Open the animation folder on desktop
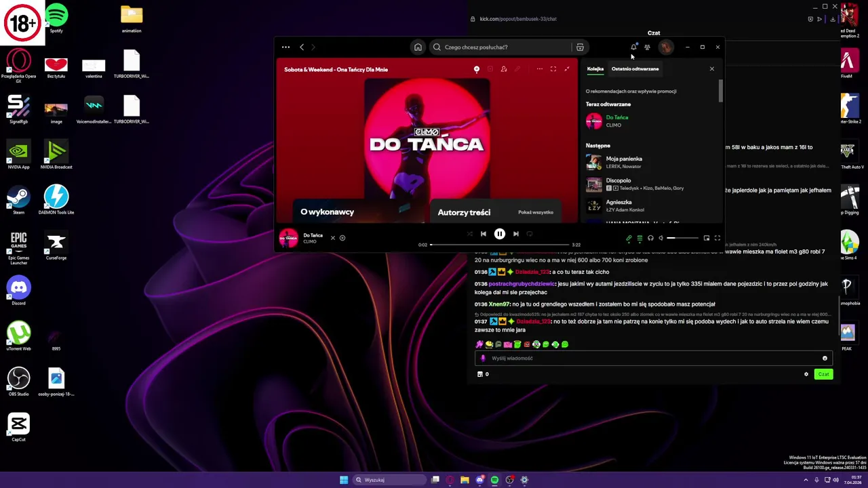 132,18
